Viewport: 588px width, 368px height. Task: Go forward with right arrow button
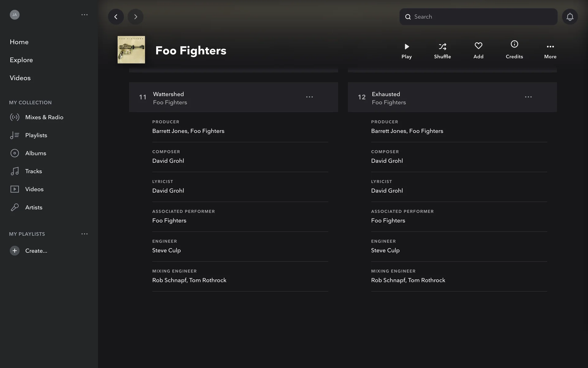pyautogui.click(x=135, y=17)
